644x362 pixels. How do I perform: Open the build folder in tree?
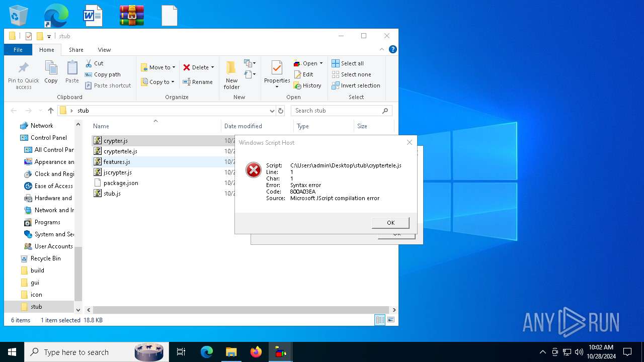click(37, 270)
